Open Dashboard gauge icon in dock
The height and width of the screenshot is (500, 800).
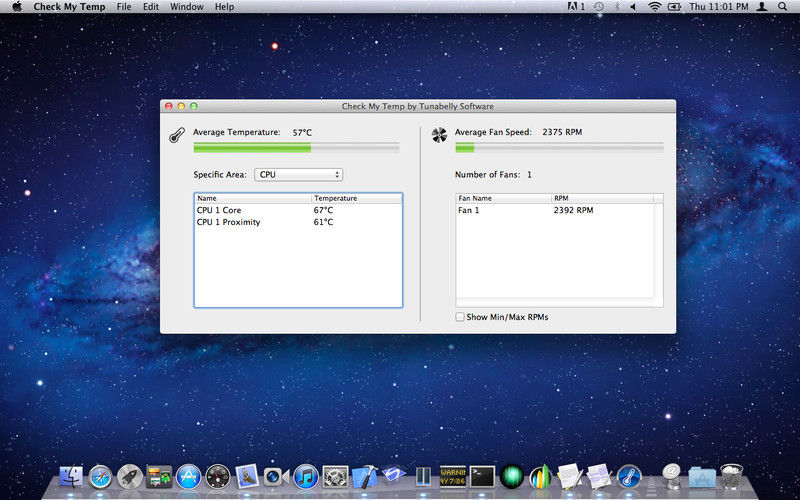(x=217, y=478)
